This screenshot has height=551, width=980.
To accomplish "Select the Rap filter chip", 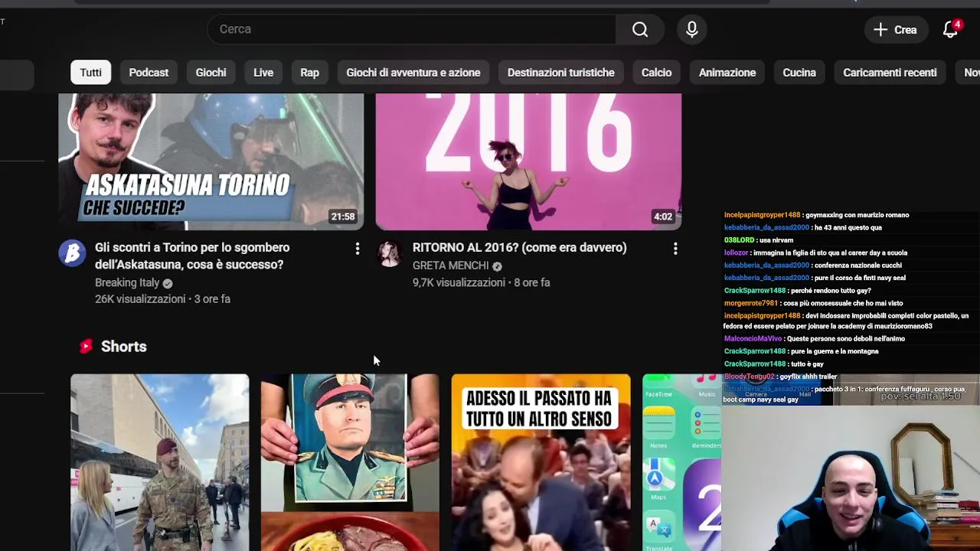I will 309,73.
